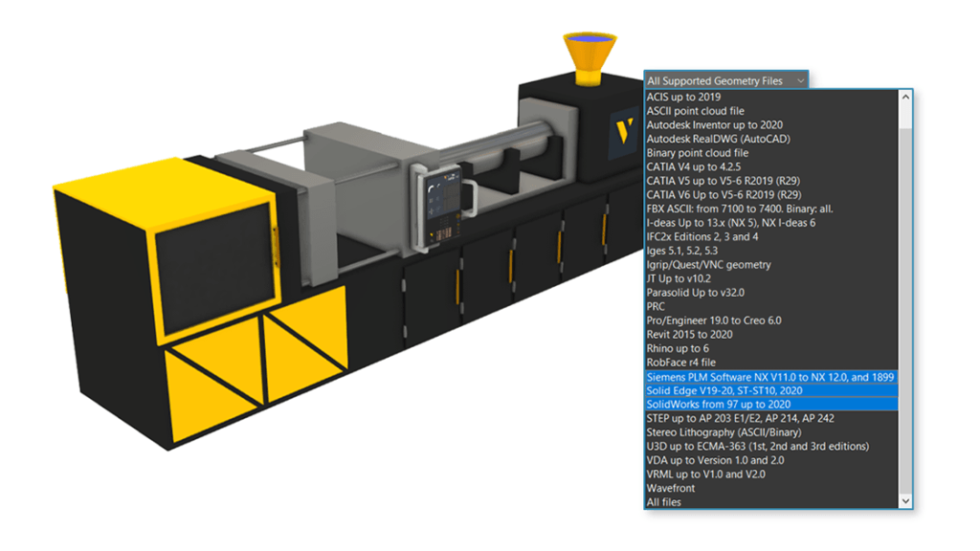Select Igrip/Quest/VNC geometry
Screen dimensions: 980x551
coord(772,264)
